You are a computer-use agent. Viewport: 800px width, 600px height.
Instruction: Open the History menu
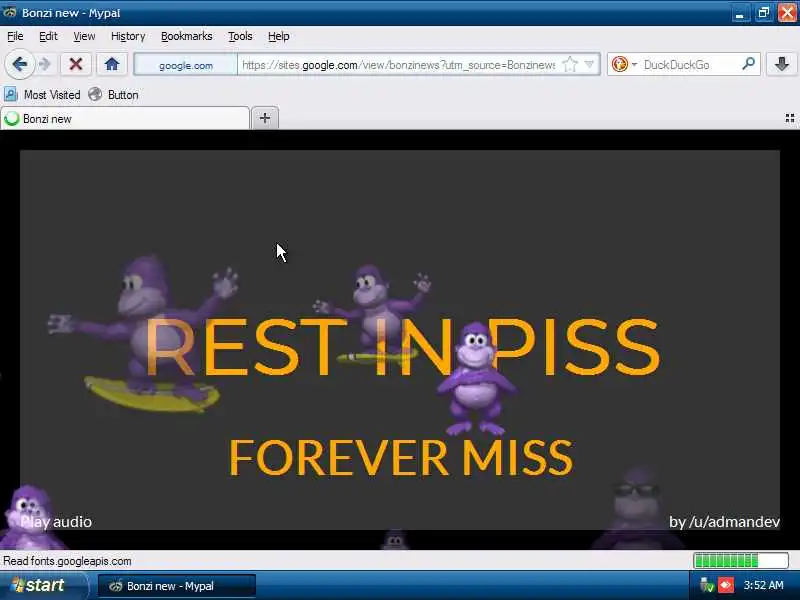128,36
